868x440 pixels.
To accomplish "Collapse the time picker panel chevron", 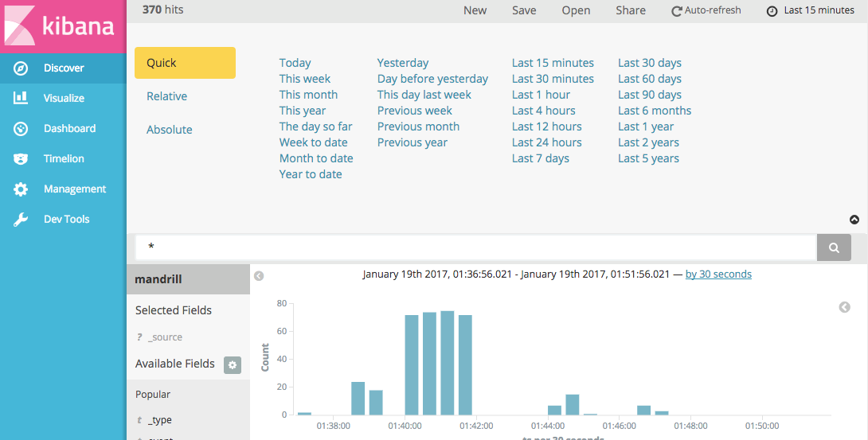I will click(854, 220).
